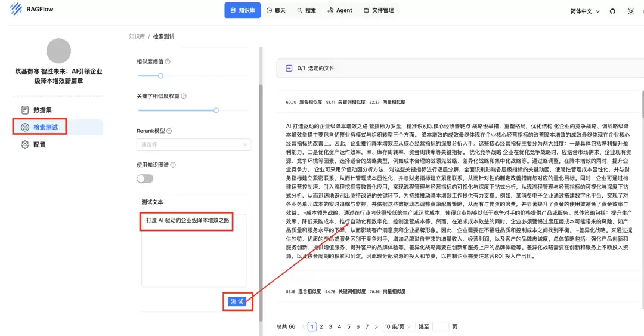Click help icon beside 关键字相似度权重

[184, 96]
